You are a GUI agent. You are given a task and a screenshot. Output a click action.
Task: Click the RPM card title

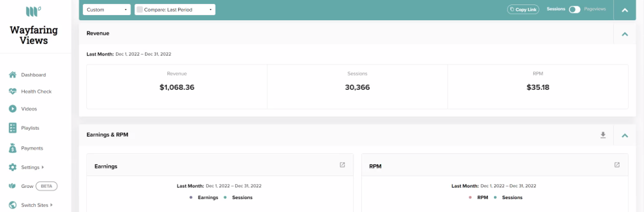coord(375,167)
